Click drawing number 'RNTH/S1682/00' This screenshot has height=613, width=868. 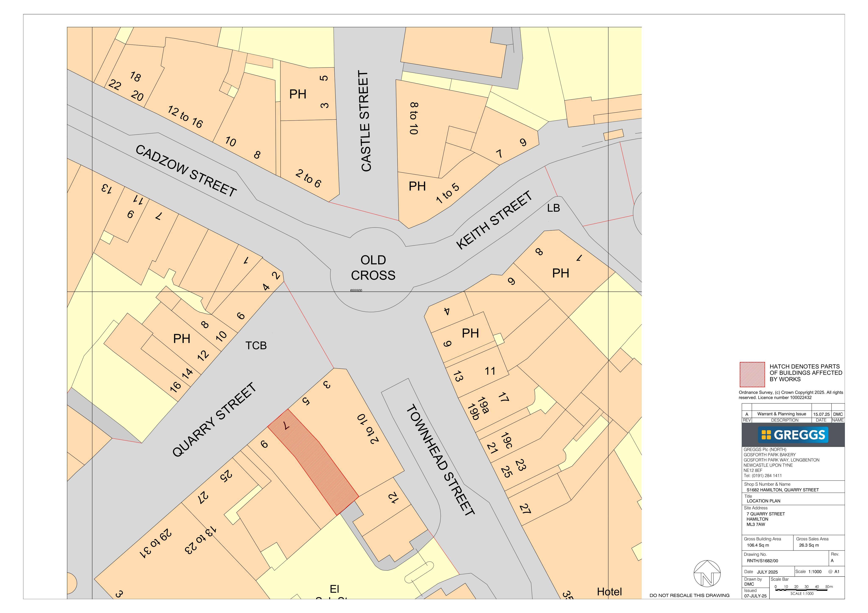tap(762, 561)
